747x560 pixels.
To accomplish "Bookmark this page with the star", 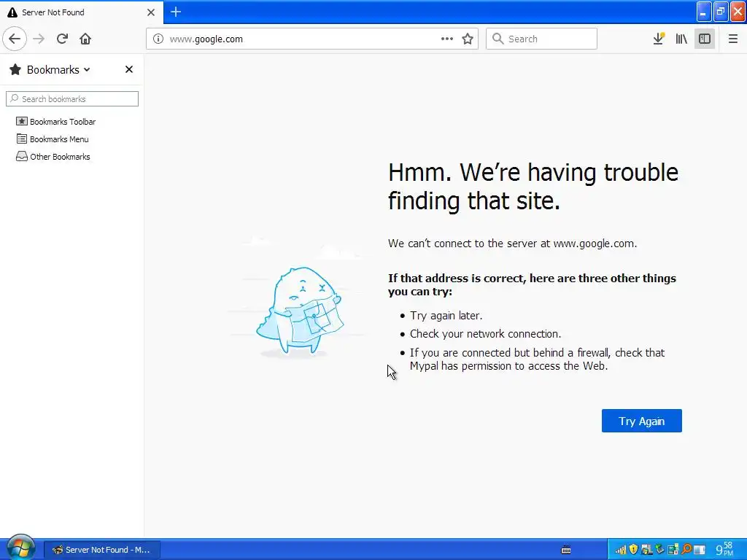I will click(x=468, y=39).
